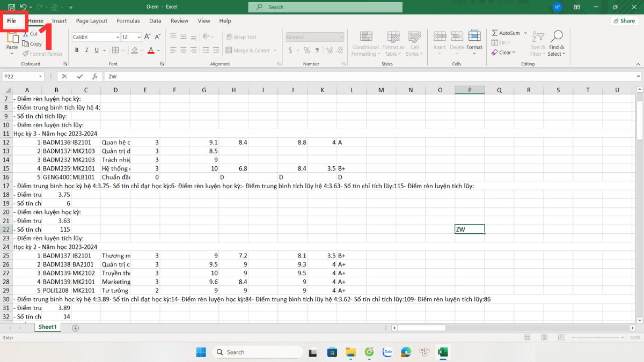Add a new sheet with the plus button
Viewport: 644px width, 362px height.
(x=75, y=328)
